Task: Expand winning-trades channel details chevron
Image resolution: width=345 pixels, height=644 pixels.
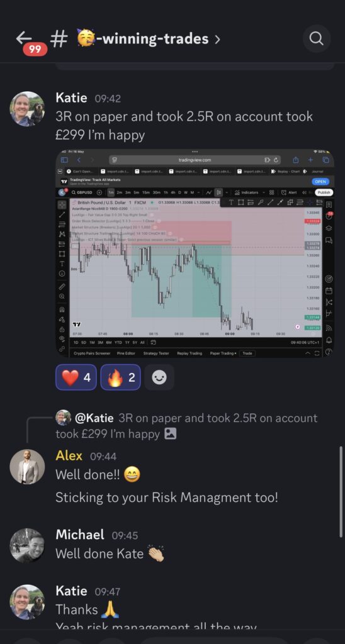Action: [217, 40]
